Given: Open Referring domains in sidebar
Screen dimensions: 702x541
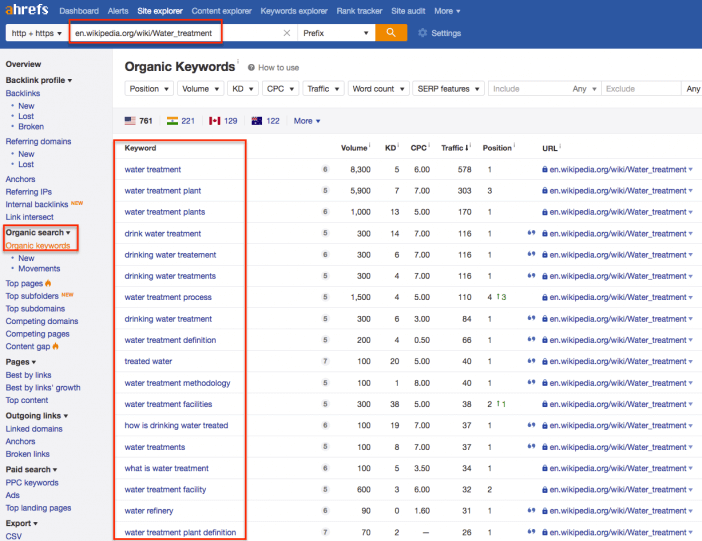Looking at the screenshot, I should click(x=38, y=142).
